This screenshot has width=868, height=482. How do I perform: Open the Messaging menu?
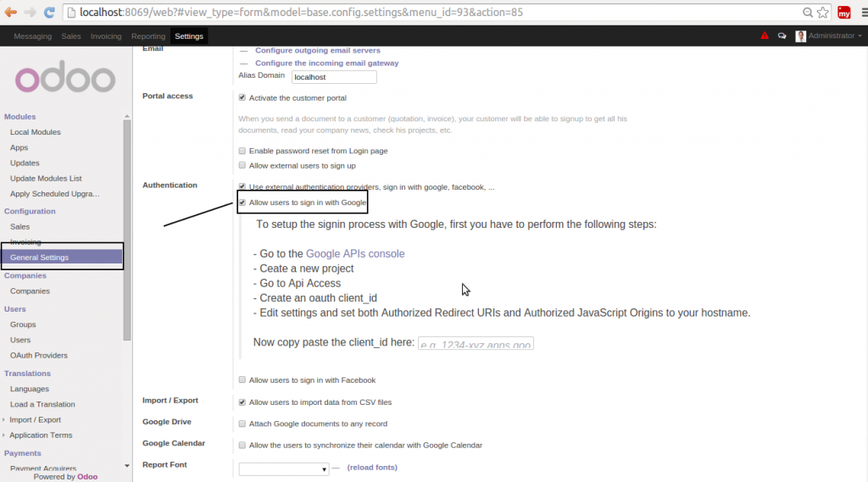(x=33, y=36)
